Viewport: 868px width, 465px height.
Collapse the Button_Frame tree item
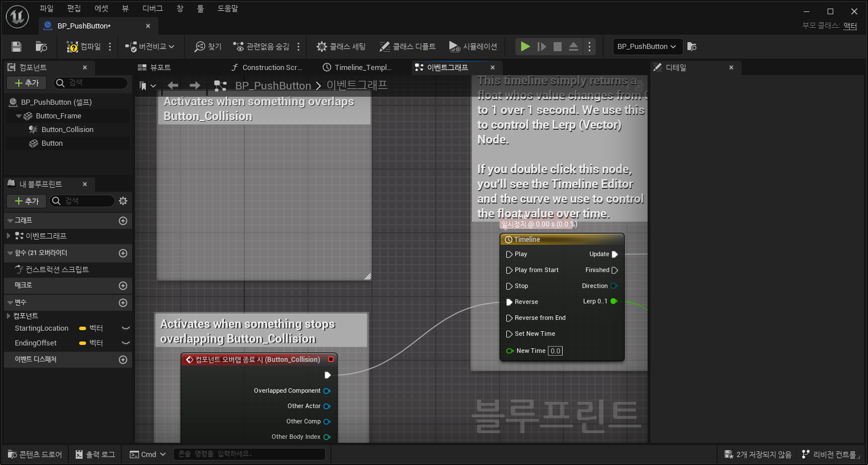19,116
